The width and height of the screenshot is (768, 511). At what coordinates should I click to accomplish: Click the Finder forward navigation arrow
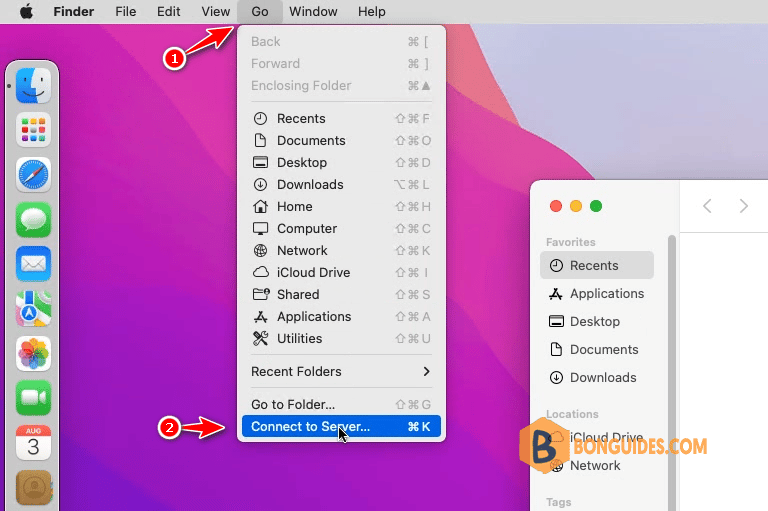coord(744,206)
